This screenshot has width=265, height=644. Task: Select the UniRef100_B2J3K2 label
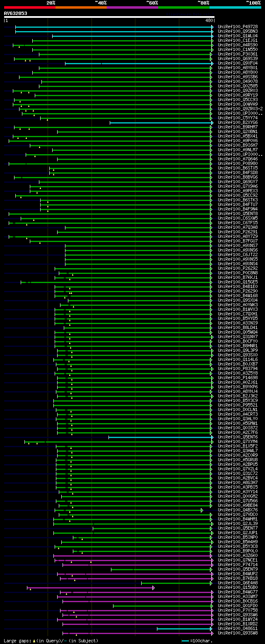pyautogui.click(x=238, y=396)
